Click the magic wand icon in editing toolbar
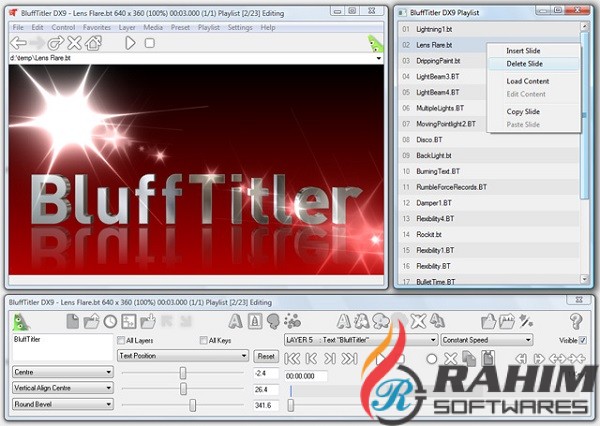Viewport: 600px width, 426px height. click(526, 322)
